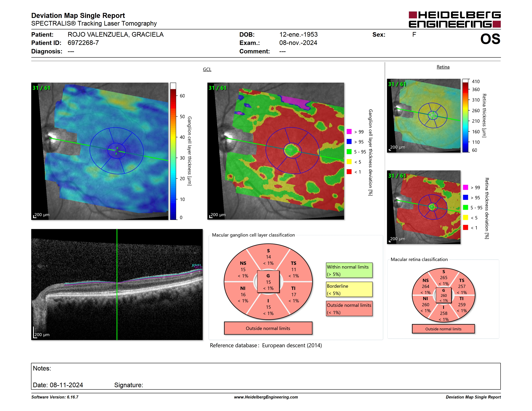Click green 5 - 95 swatch in Retina legend
Screen dimensions: 532x411
[x=465, y=208]
